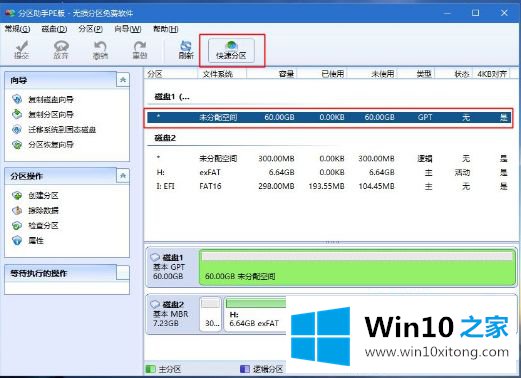Click the 撤销 (undo) toolbar icon
The height and width of the screenshot is (378, 521).
(100, 49)
